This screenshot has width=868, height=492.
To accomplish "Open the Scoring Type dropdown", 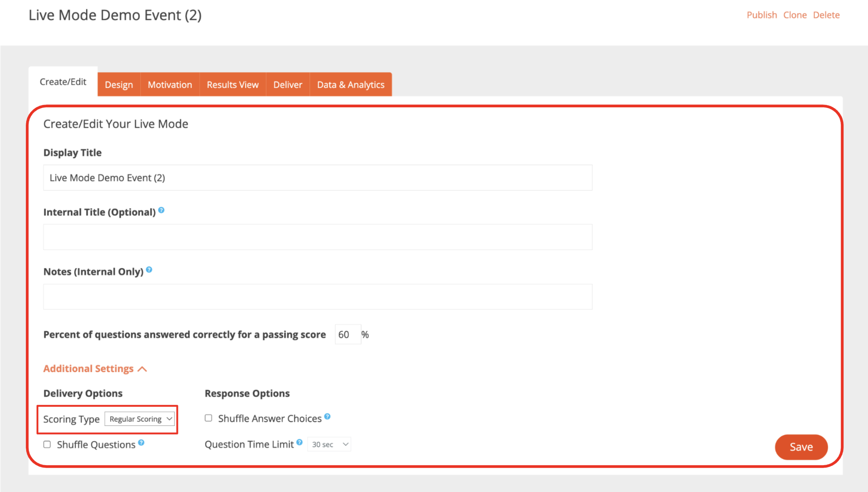I will (x=140, y=419).
